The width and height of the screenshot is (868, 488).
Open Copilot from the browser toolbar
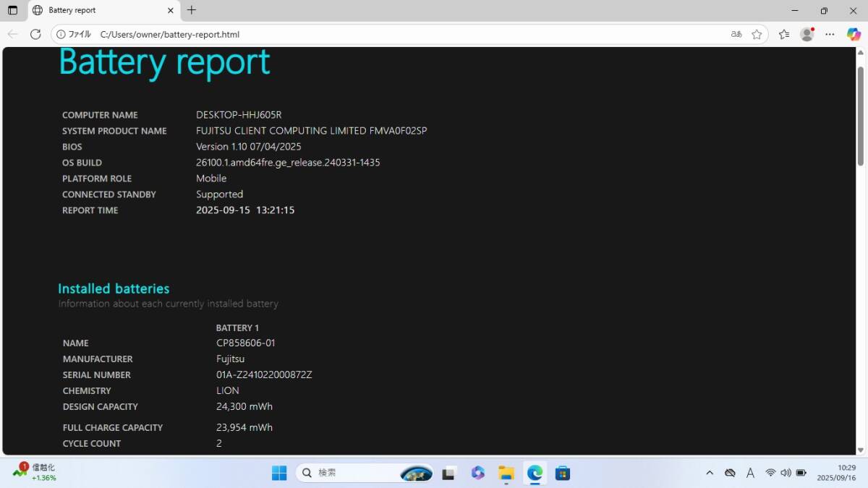[854, 34]
